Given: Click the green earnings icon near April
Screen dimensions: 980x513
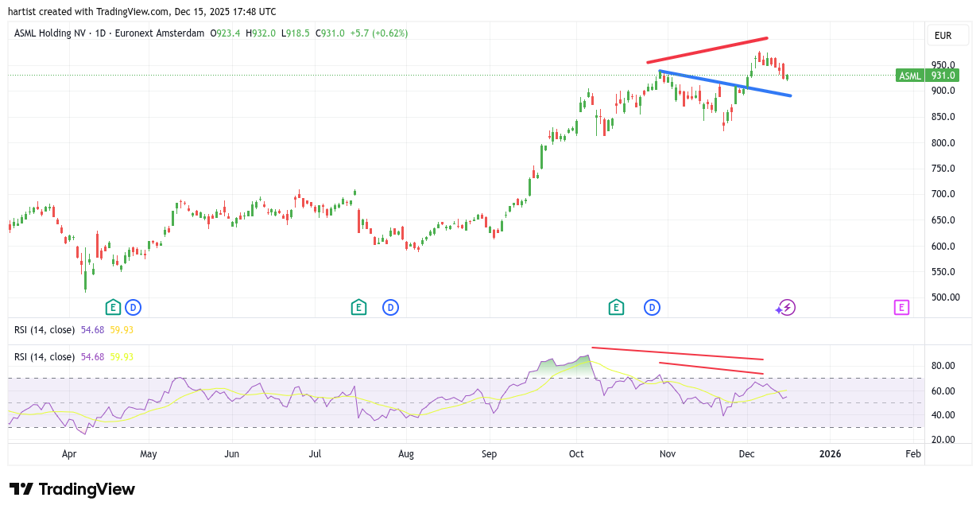Looking at the screenshot, I should coord(113,307).
